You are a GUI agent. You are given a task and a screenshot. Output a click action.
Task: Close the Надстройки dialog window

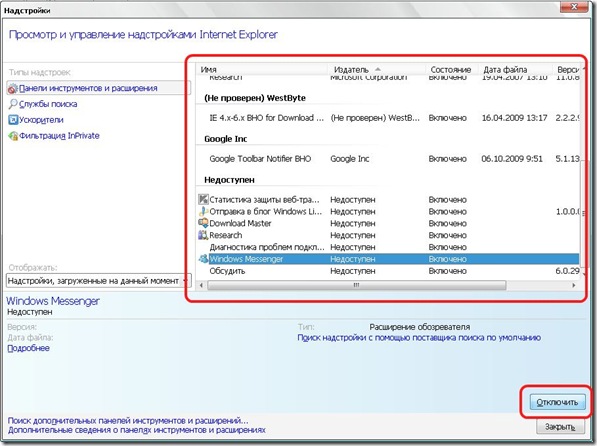pyautogui.click(x=575, y=6)
